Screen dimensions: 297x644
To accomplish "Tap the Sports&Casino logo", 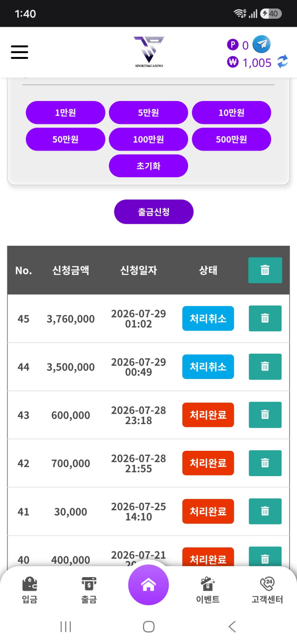I will pos(148,52).
